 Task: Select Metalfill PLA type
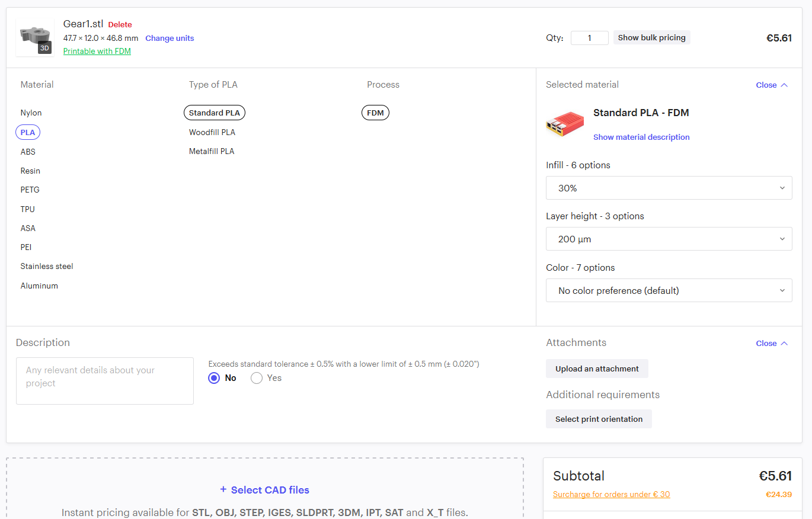[212, 151]
